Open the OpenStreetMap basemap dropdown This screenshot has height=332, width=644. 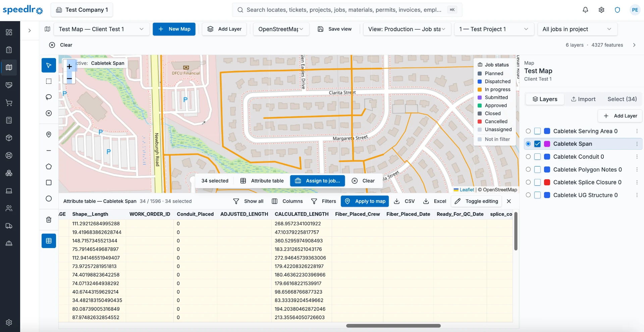tap(281, 29)
